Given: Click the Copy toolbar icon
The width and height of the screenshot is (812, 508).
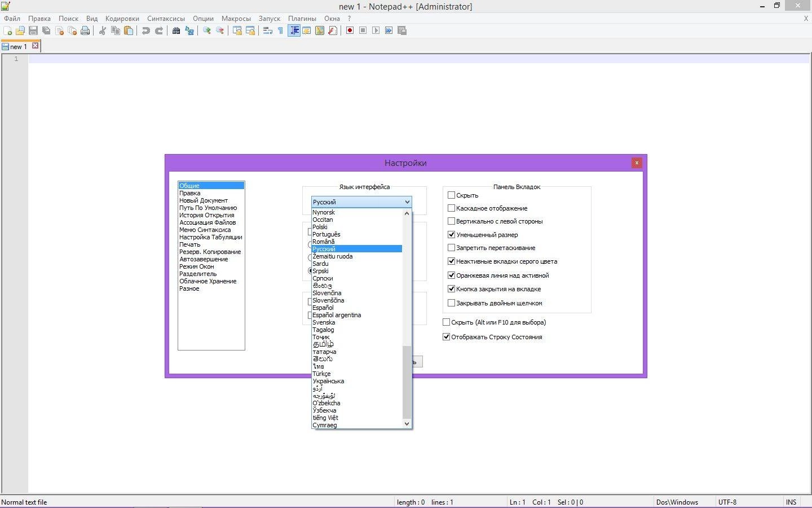Looking at the screenshot, I should click(x=116, y=30).
